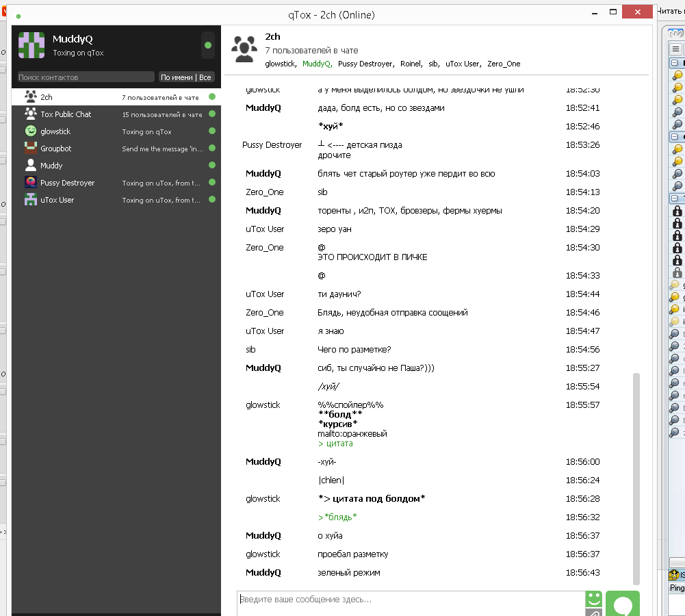The height and width of the screenshot is (616, 685).
Task: Click italic message '/хуй/'
Action: point(328,387)
